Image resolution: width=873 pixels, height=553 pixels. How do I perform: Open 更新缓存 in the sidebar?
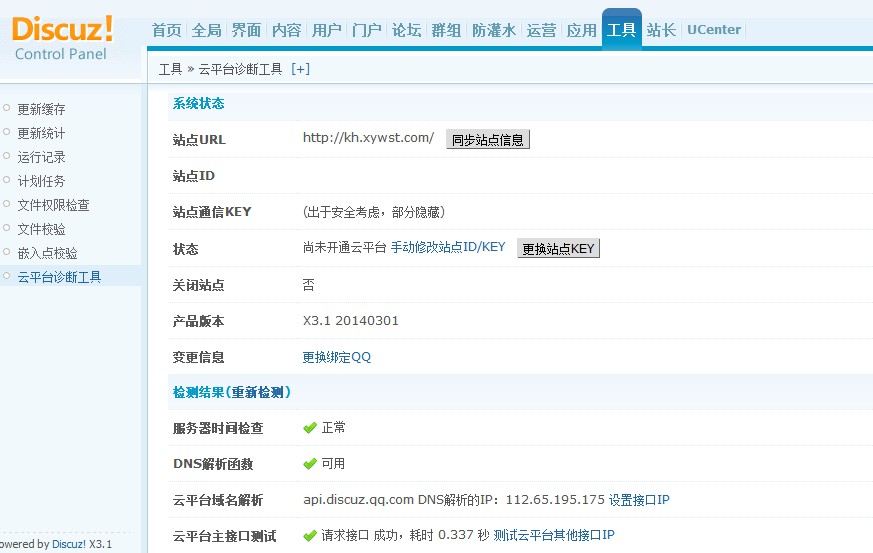coord(41,109)
